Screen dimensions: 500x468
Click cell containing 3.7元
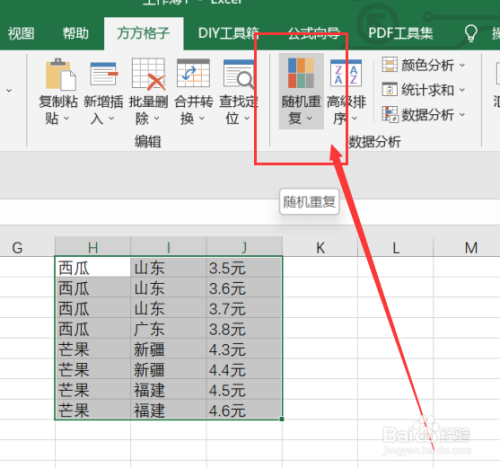(x=244, y=308)
